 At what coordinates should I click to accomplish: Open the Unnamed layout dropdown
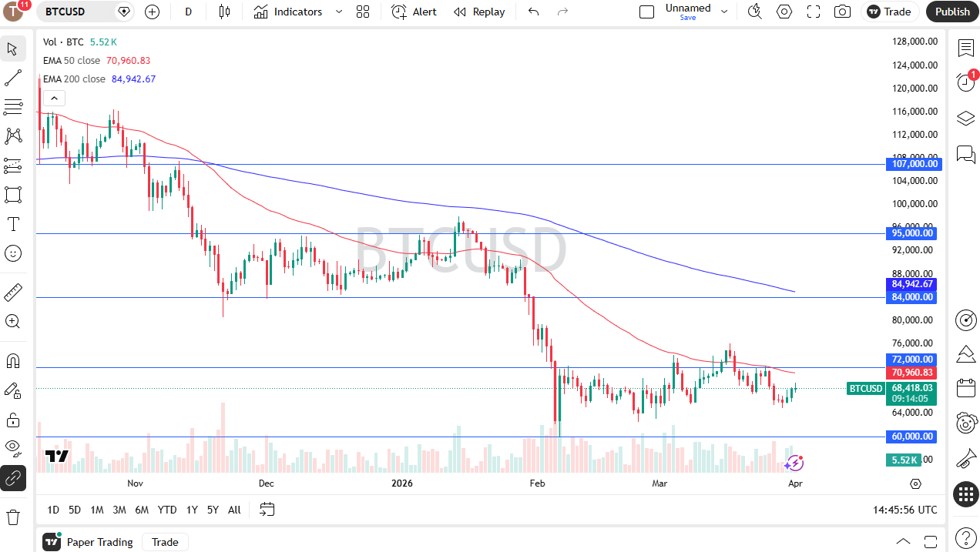(724, 12)
